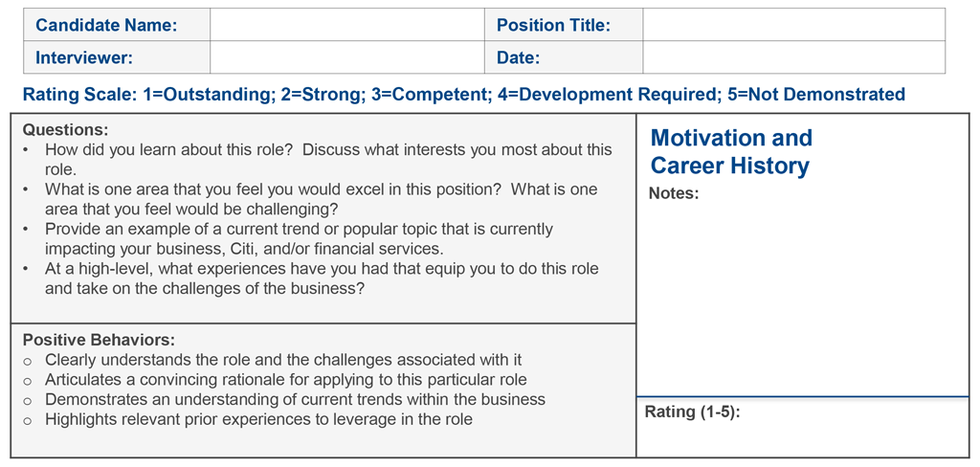Click the 'current trend or popular topic' question
The width and height of the screenshot is (980, 467).
coord(299,230)
